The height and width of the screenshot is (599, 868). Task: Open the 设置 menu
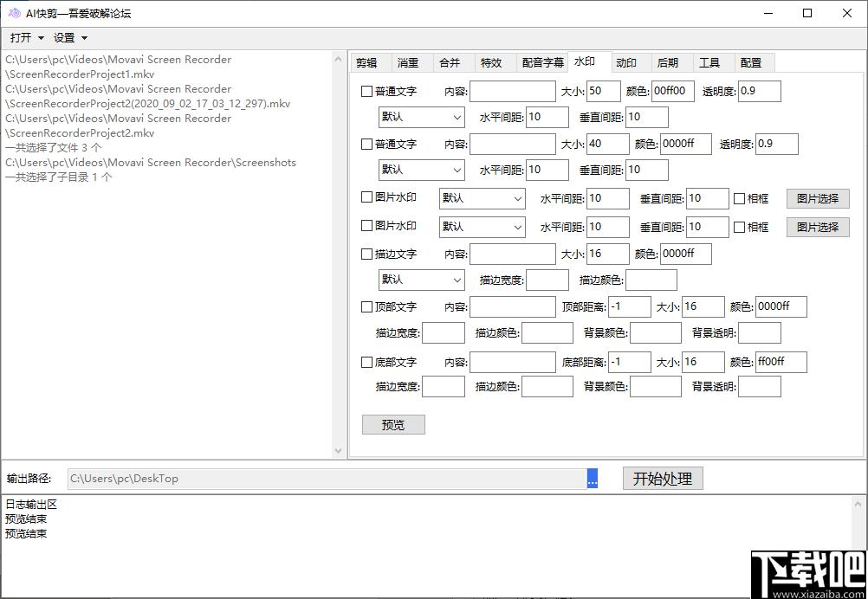[x=70, y=37]
